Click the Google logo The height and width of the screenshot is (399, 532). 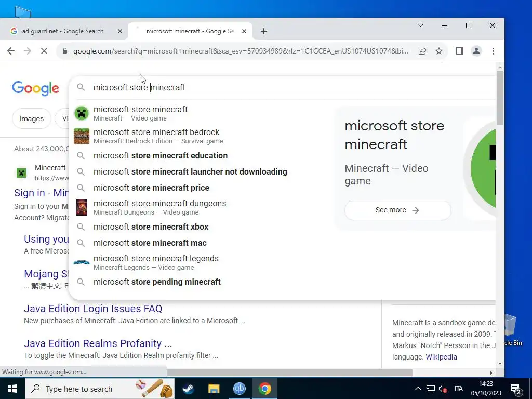pos(36,88)
